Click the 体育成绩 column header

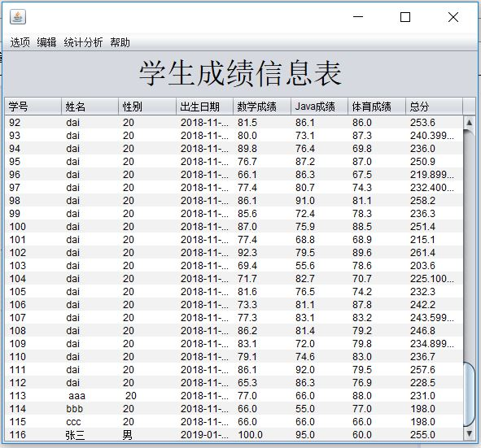[377, 107]
